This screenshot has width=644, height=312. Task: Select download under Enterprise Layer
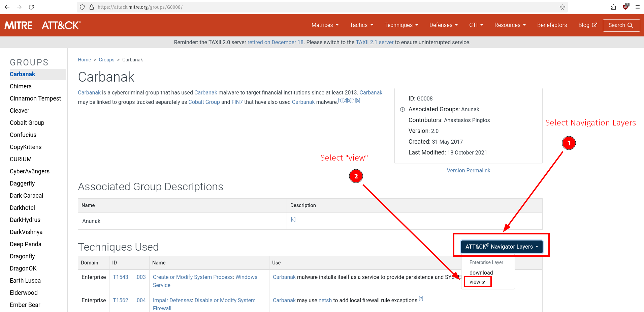coord(481,273)
